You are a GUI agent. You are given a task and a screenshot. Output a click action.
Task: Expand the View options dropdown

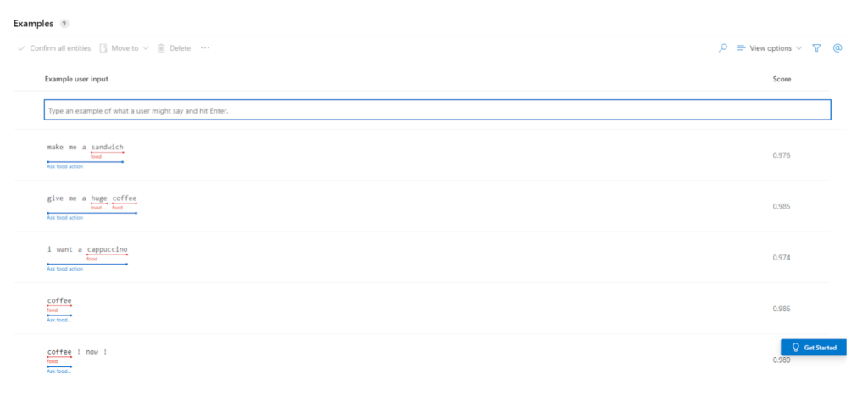770,48
